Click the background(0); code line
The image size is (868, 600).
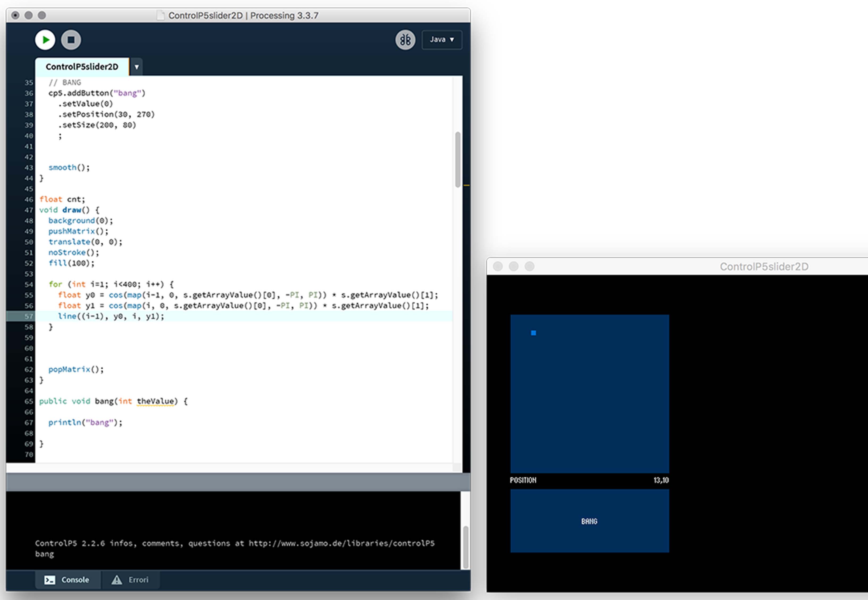click(x=81, y=220)
